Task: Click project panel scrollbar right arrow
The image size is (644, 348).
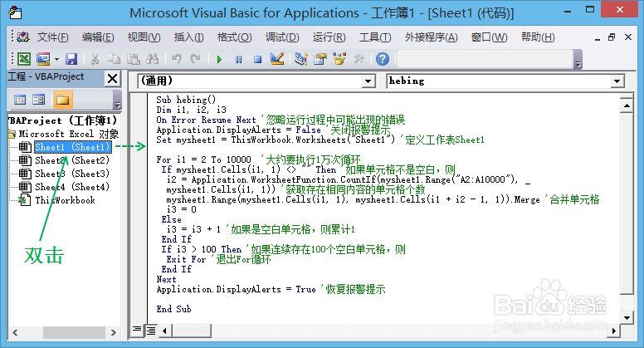Action: click(114, 332)
